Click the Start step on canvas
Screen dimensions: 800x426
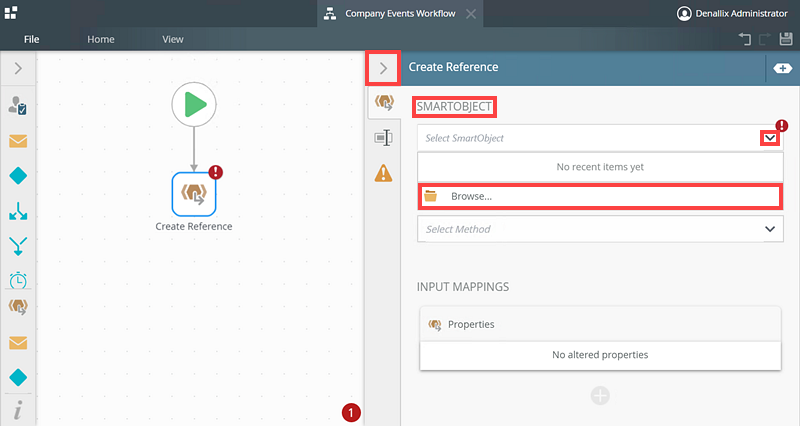[194, 105]
